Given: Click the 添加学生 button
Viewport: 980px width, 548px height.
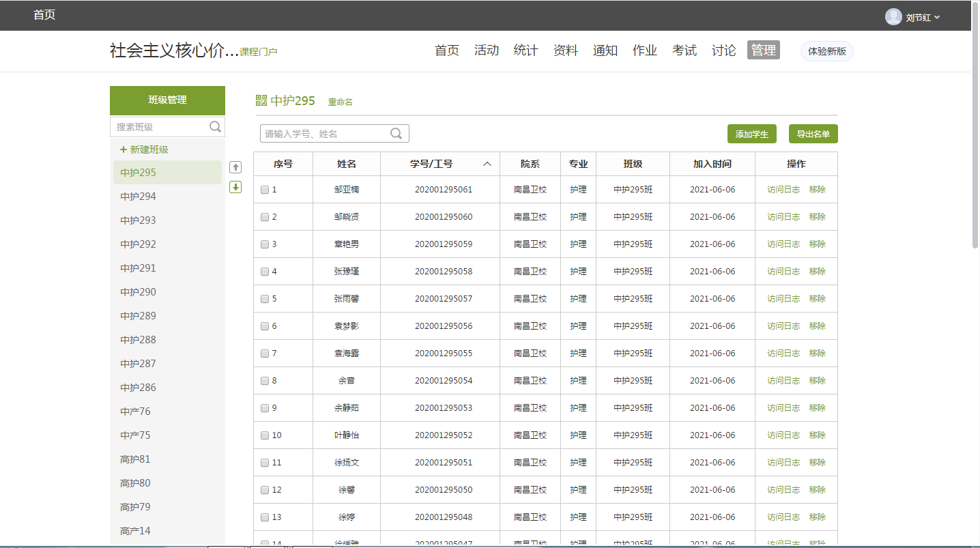Looking at the screenshot, I should tap(752, 134).
